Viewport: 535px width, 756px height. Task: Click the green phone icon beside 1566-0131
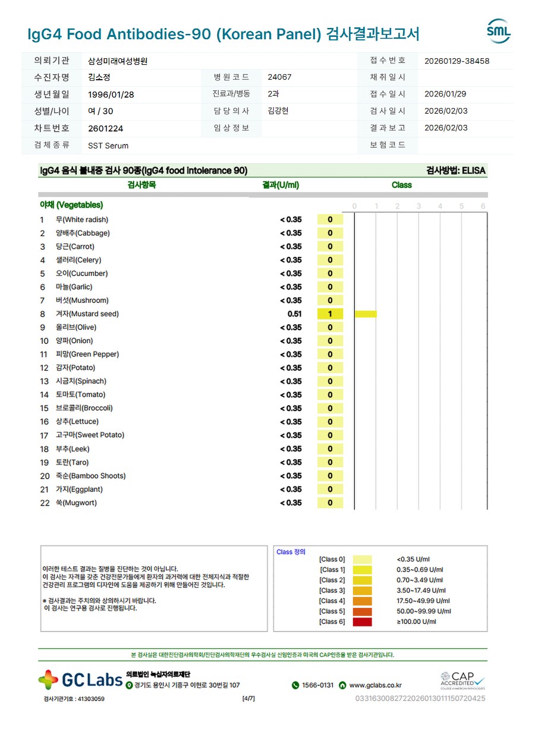(295, 685)
